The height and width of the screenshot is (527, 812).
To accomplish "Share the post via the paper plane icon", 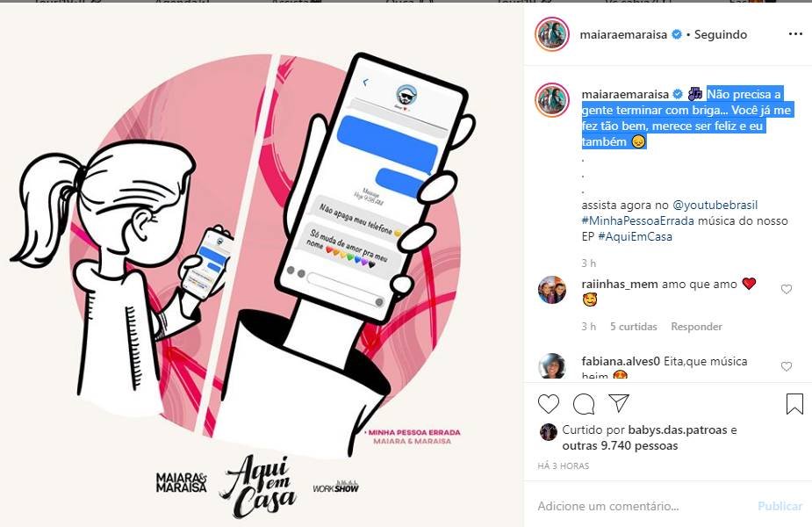I will pyautogui.click(x=619, y=403).
